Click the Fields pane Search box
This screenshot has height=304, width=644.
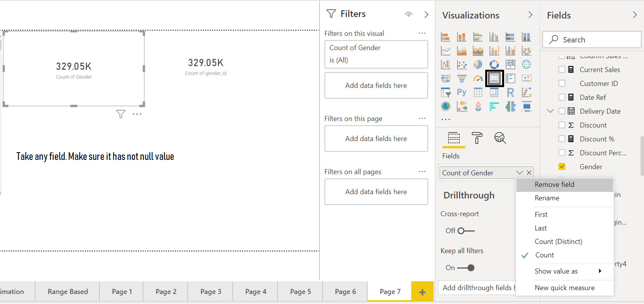coord(592,40)
